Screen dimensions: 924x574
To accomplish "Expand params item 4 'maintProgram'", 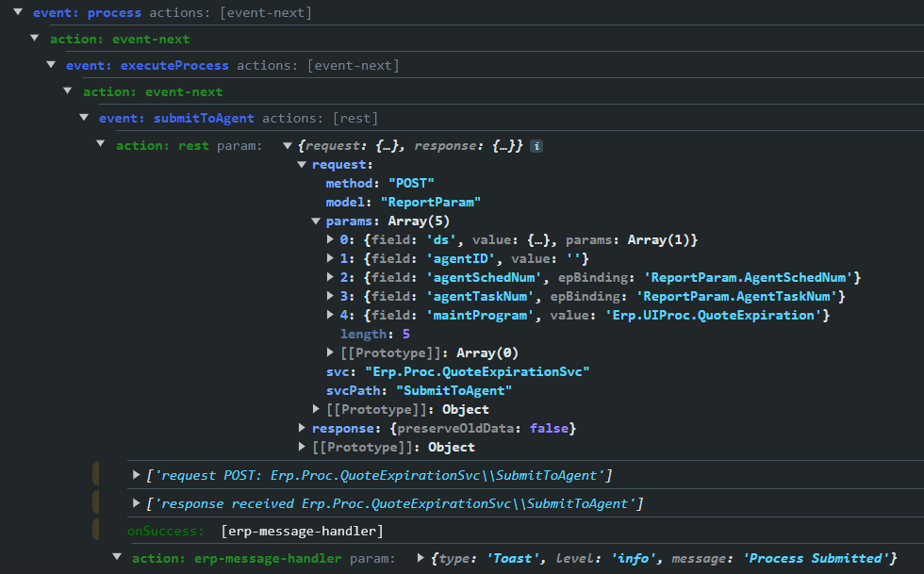I will [x=331, y=315].
